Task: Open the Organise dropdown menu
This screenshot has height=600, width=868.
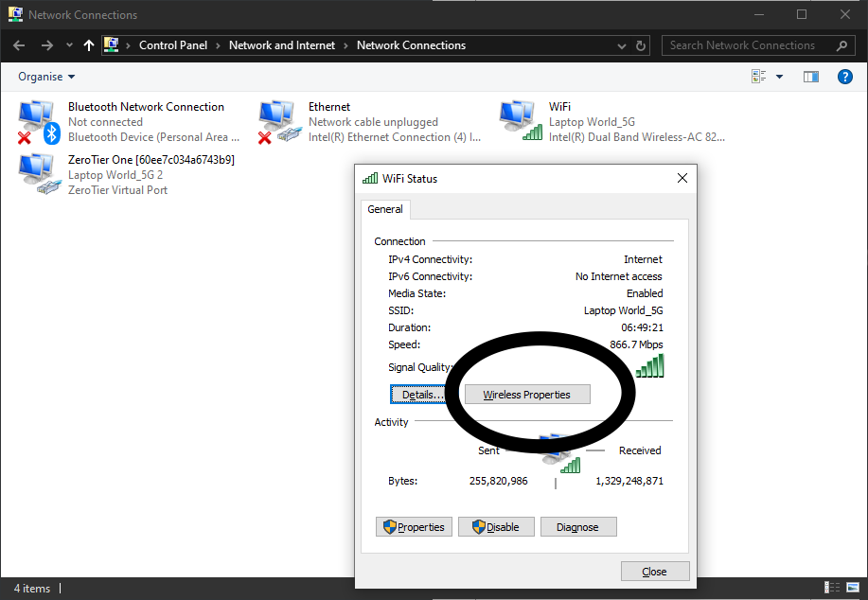Action: point(46,77)
